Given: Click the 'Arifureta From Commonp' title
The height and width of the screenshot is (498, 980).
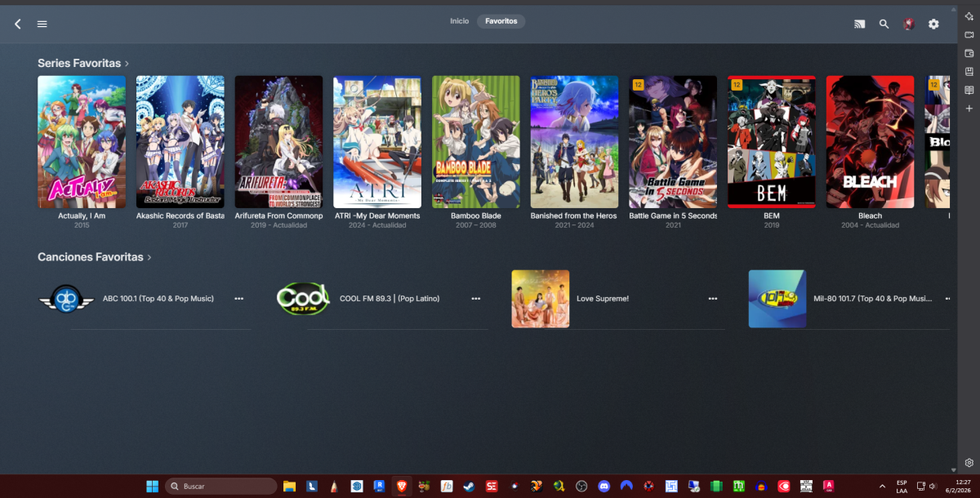Looking at the screenshot, I should pos(278,216).
